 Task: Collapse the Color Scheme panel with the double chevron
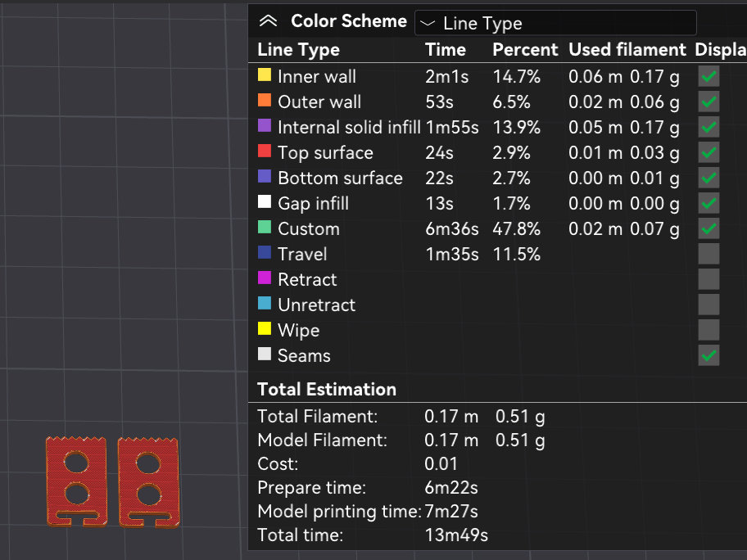(268, 21)
